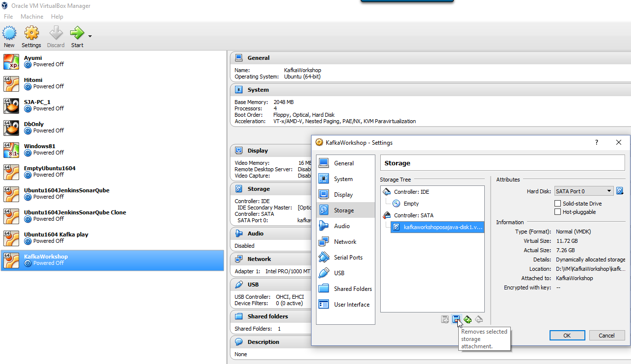
Task: Open the Hard Disk SATA Port dropdown
Action: pyautogui.click(x=583, y=191)
